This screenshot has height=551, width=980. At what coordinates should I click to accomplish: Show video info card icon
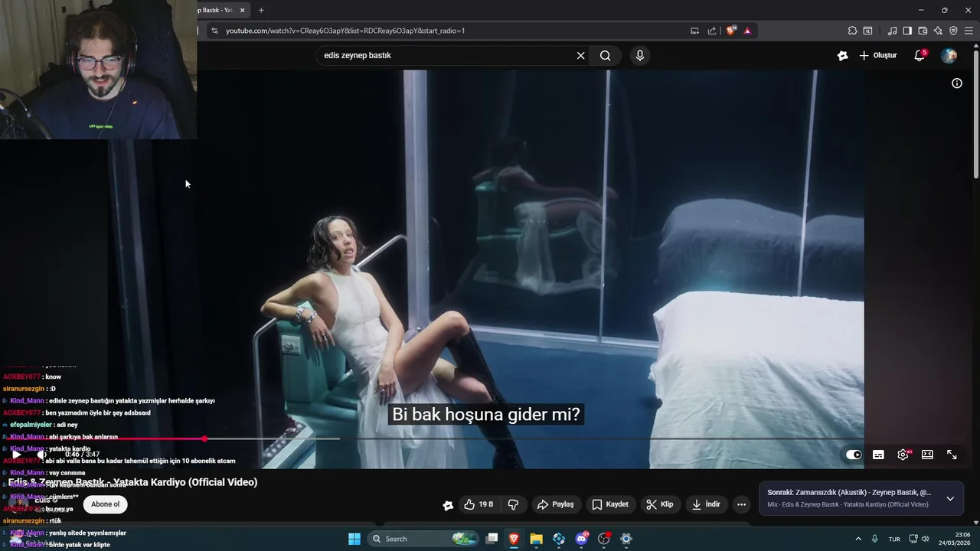(x=957, y=83)
